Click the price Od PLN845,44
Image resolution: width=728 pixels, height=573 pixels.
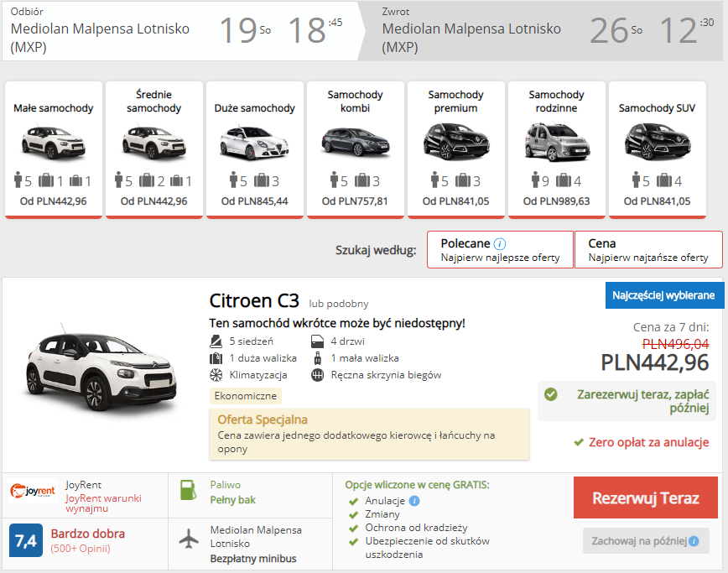tap(254, 201)
